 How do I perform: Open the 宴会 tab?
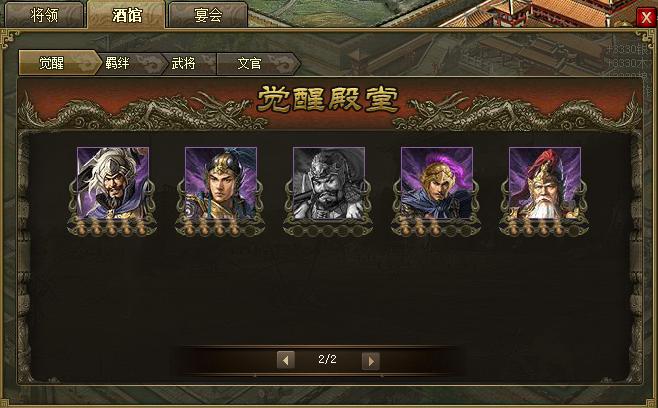click(208, 15)
